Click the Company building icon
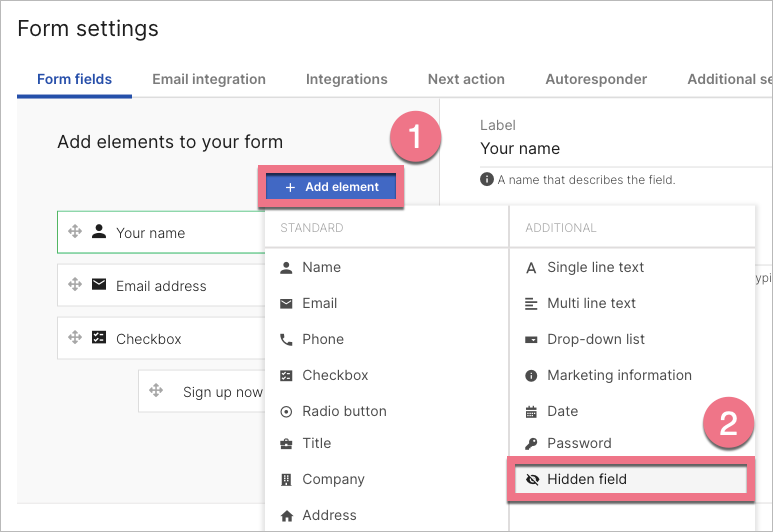The image size is (773, 532). click(287, 479)
